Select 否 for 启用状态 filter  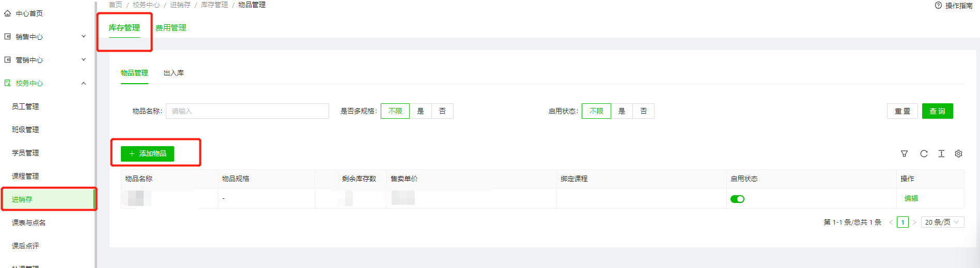tap(643, 111)
